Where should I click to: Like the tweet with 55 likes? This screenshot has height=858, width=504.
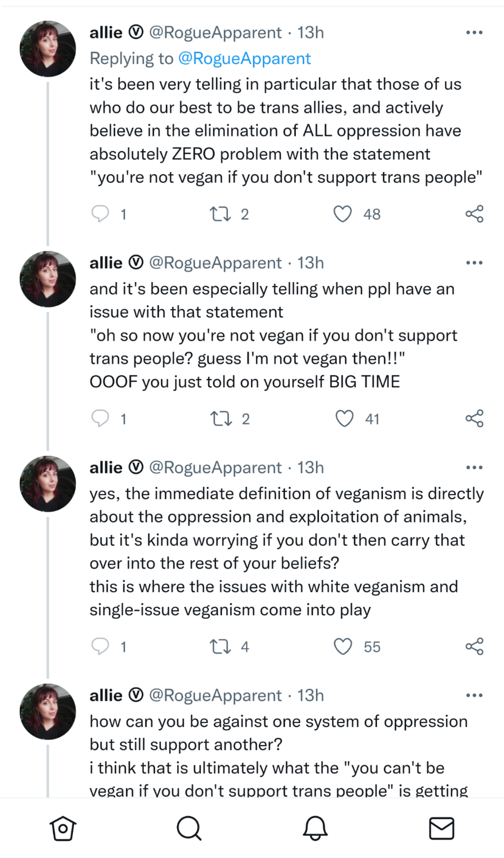coord(343,646)
